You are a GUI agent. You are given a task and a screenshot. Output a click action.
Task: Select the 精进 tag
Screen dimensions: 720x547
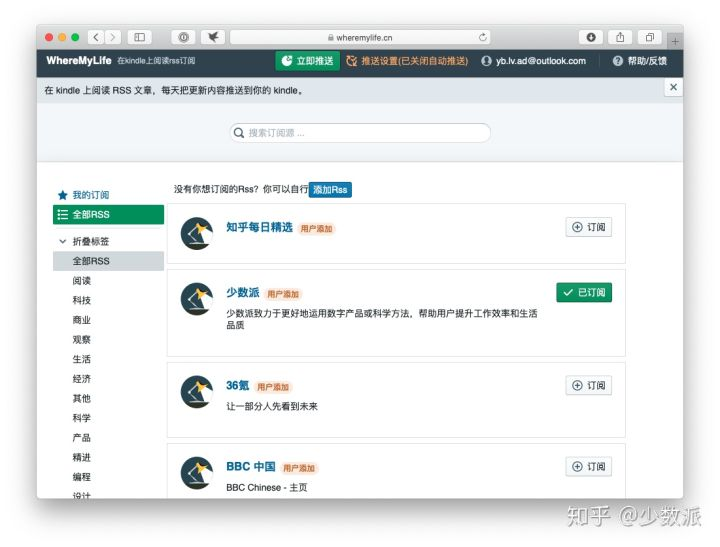[82, 457]
